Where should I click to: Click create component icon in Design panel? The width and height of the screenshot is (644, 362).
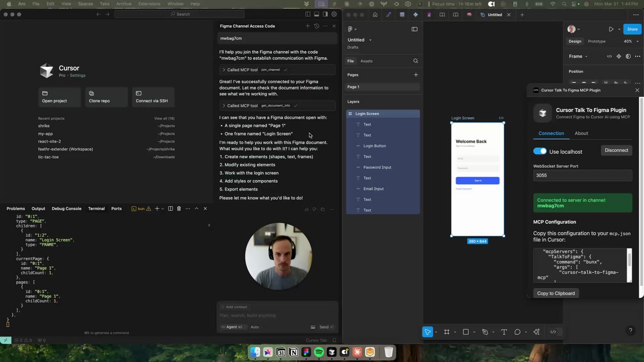[x=619, y=56]
